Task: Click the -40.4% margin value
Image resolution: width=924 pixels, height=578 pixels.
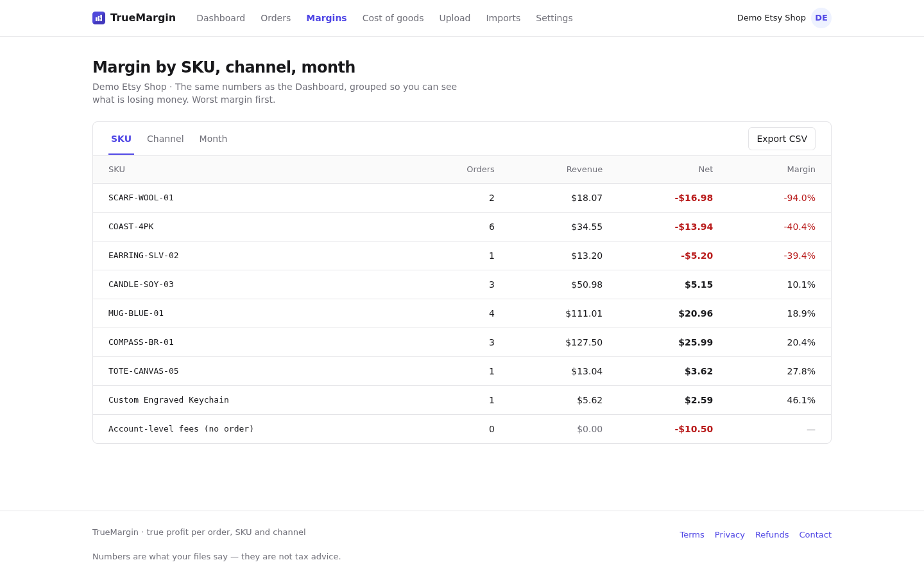Action: pyautogui.click(x=800, y=227)
